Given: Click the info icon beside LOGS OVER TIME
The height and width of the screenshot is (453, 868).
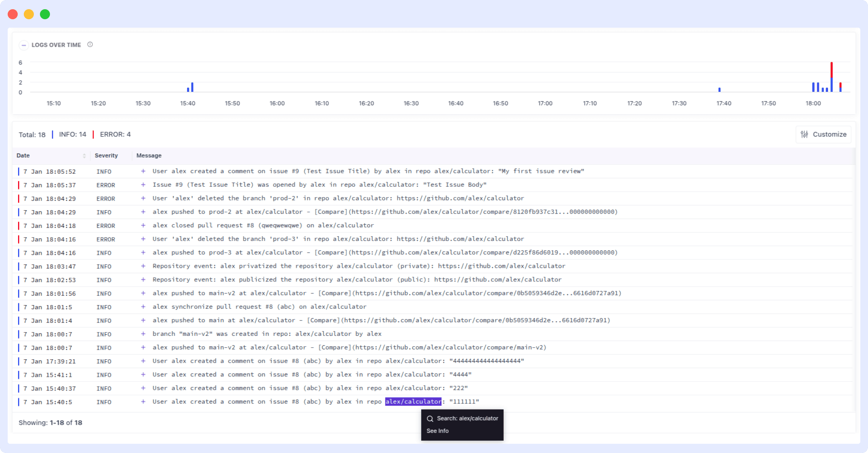Looking at the screenshot, I should coord(90,45).
